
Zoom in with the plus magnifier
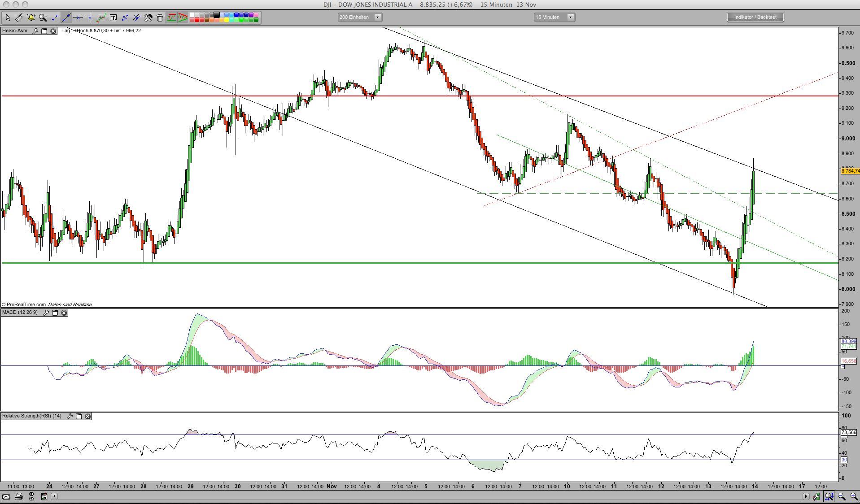(x=854, y=496)
